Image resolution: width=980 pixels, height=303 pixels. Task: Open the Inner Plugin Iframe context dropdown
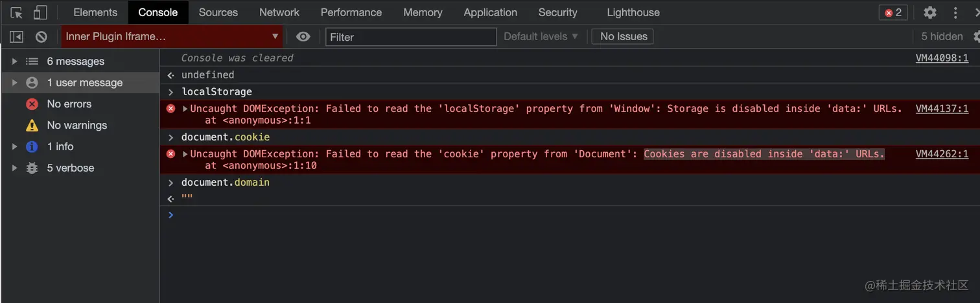click(x=172, y=37)
